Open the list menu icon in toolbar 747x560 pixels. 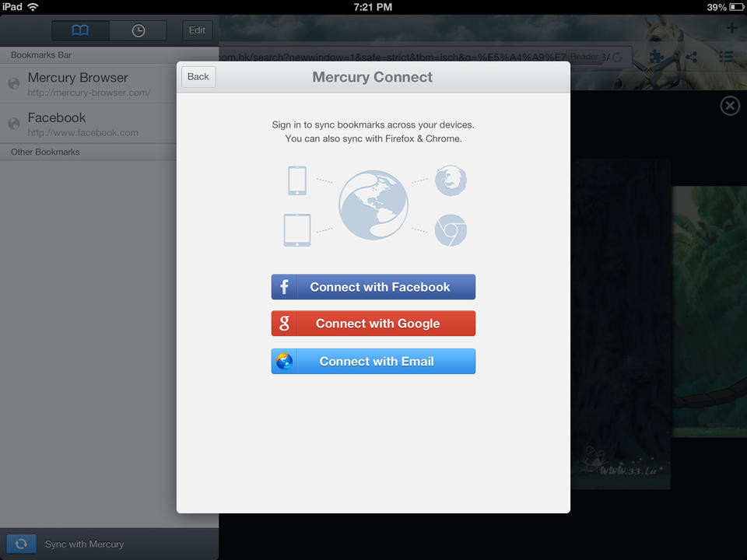[x=726, y=57]
